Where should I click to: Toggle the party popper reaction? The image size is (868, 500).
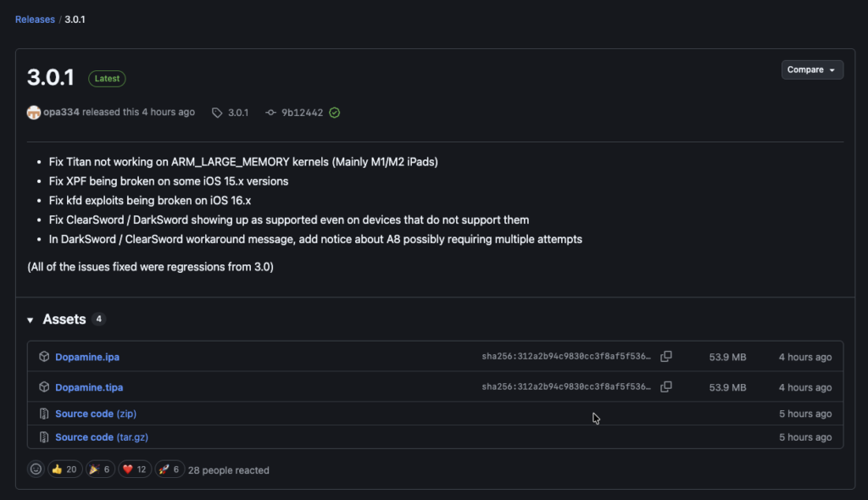(x=100, y=469)
